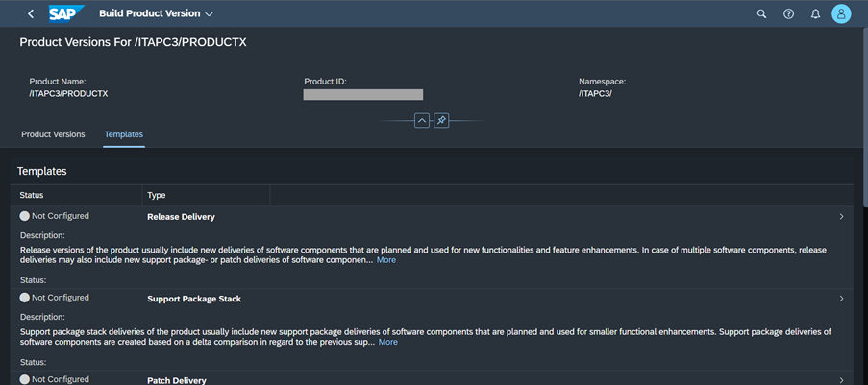This screenshot has width=868, height=385.
Task: Open the Build Product Version title dropdown
Action: 156,13
